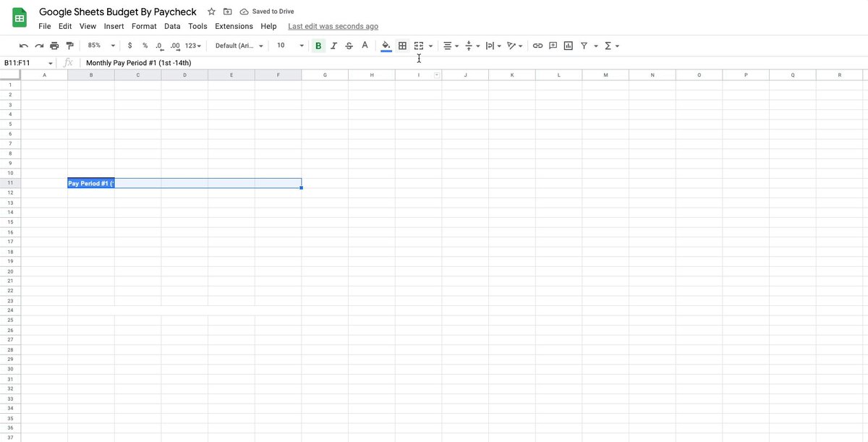Open the fill color bucket
Image resolution: width=868 pixels, height=442 pixels.
[386, 46]
